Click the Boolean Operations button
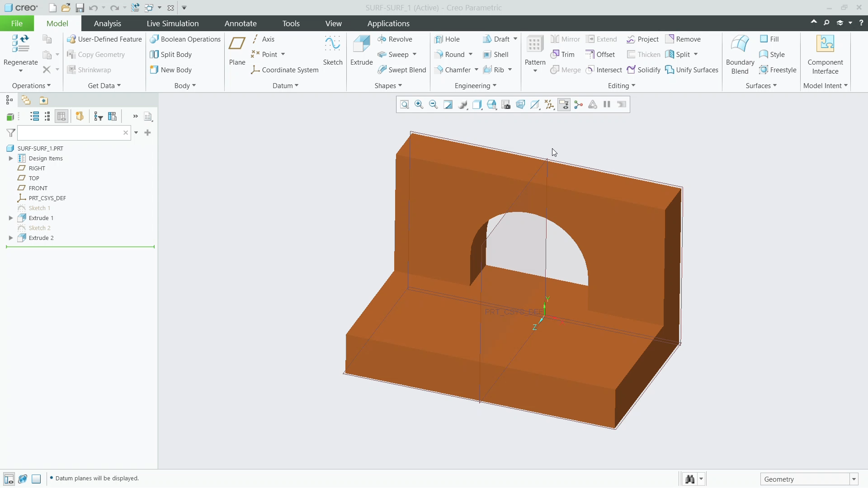868x488 pixels. pyautogui.click(x=185, y=39)
